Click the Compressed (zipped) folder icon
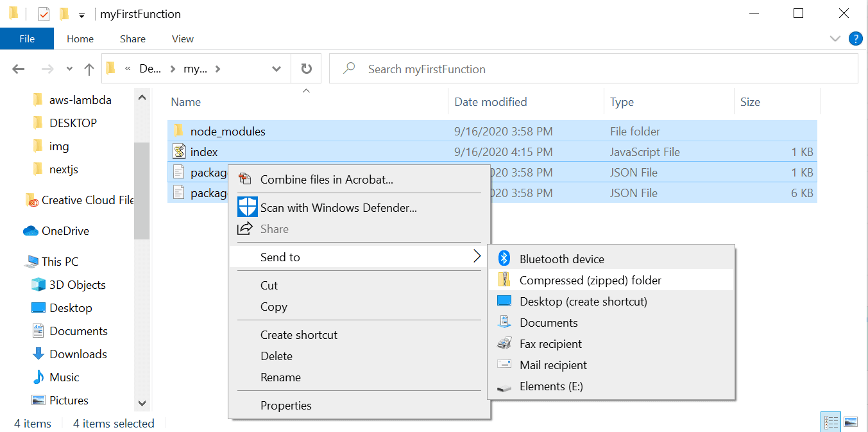The image size is (868, 432). click(x=504, y=280)
